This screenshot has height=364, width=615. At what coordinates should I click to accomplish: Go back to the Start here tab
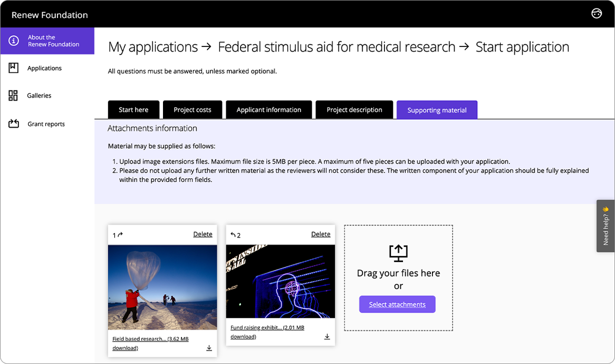133,109
